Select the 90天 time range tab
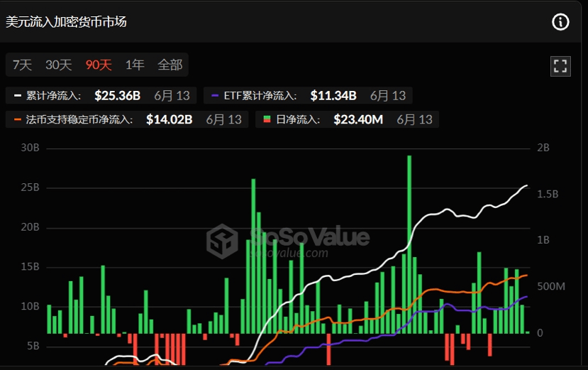 pos(99,65)
